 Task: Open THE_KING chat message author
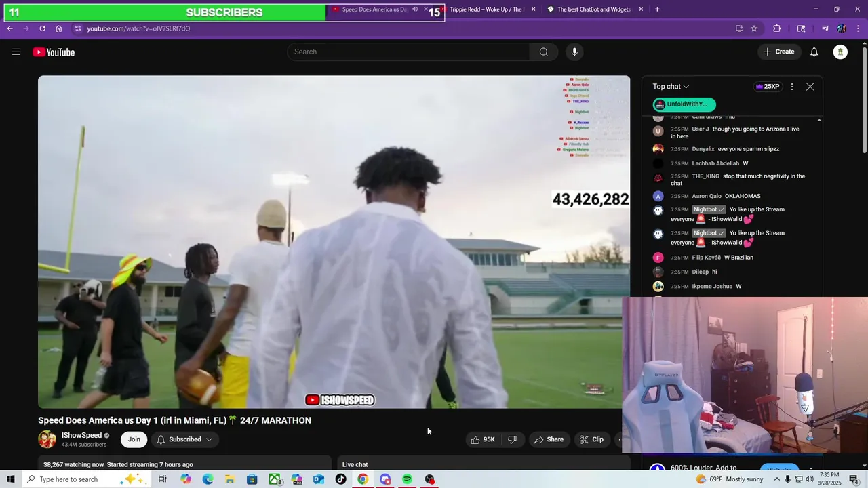pos(706,176)
